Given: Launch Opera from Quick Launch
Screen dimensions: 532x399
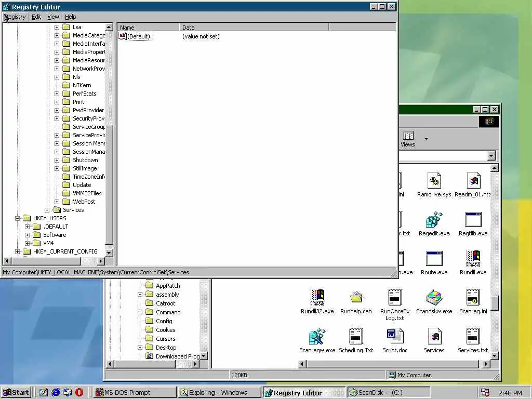Looking at the screenshot, I should [x=79, y=393].
